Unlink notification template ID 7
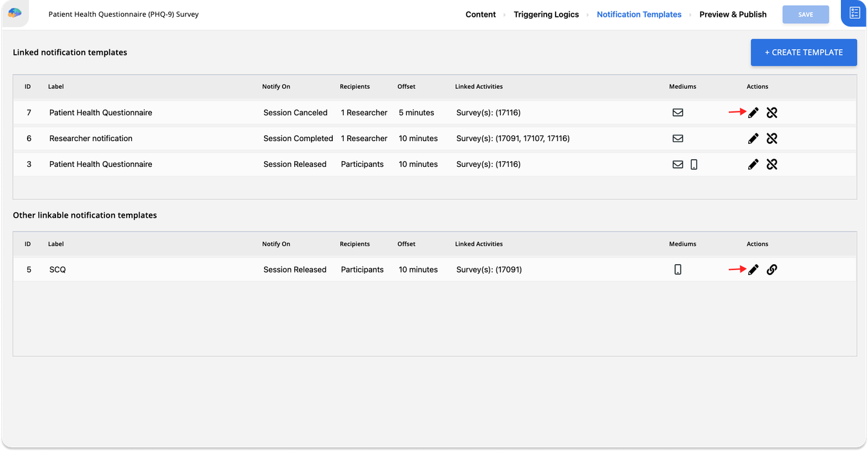This screenshot has width=868, height=451. 772,112
